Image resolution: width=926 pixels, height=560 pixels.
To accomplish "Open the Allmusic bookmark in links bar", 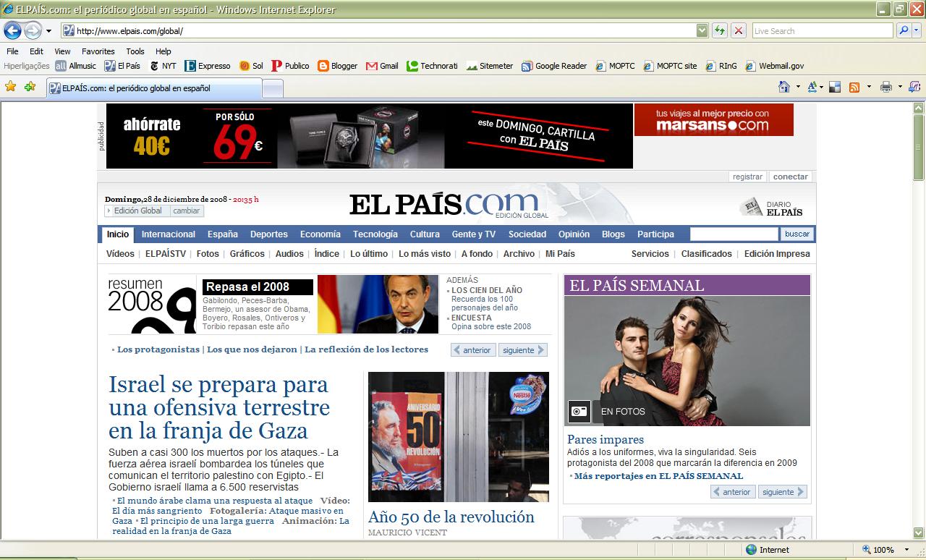I will pyautogui.click(x=76, y=66).
